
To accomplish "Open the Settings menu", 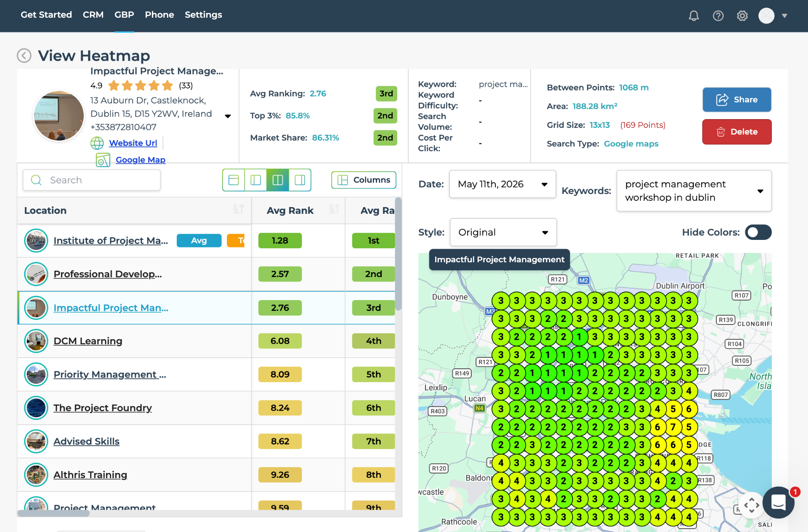I will [x=203, y=15].
